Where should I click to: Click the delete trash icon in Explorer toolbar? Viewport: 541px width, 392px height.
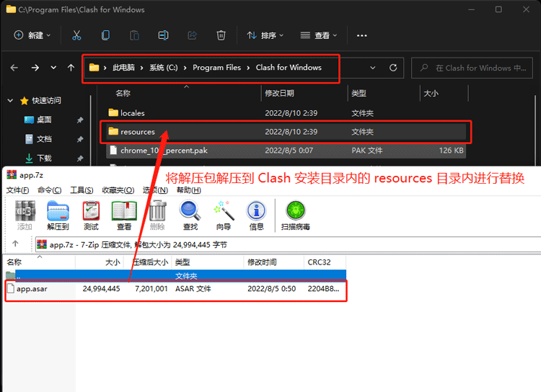[221, 35]
